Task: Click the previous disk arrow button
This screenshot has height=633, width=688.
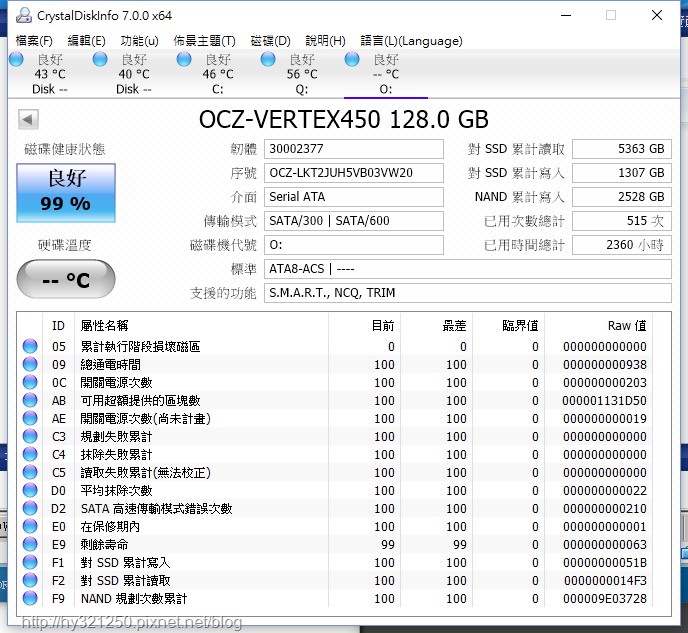Action: point(28,119)
